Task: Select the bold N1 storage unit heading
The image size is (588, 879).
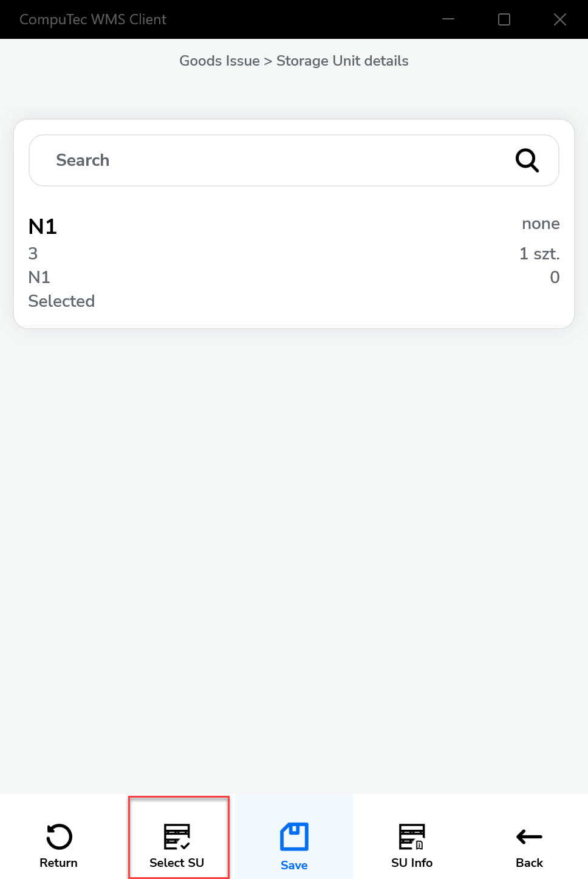Action: click(x=43, y=227)
